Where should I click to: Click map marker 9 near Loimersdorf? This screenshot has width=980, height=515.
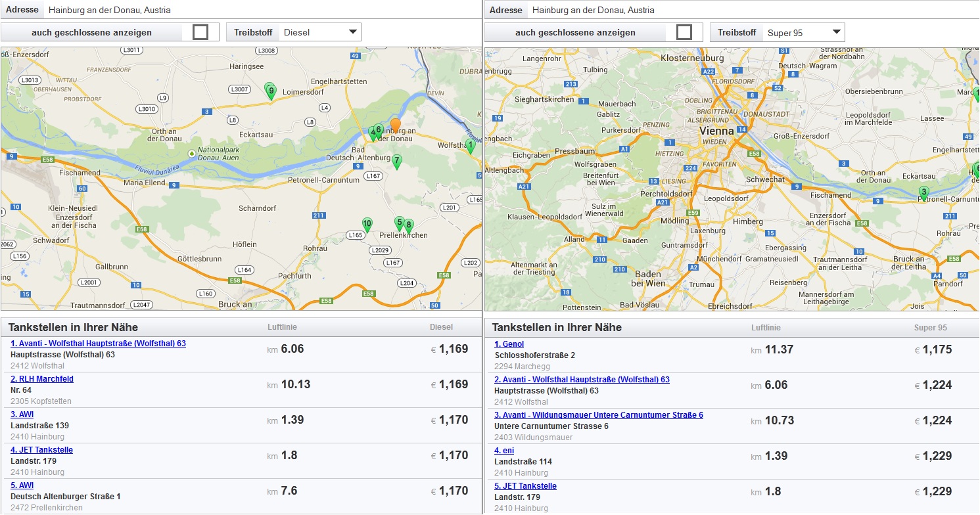point(271,91)
